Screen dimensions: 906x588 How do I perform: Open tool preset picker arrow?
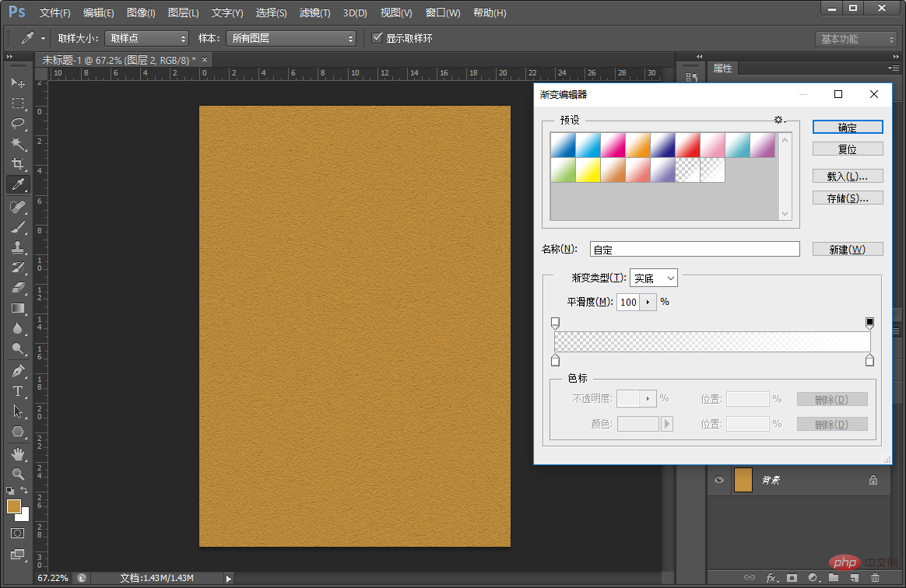(x=43, y=39)
